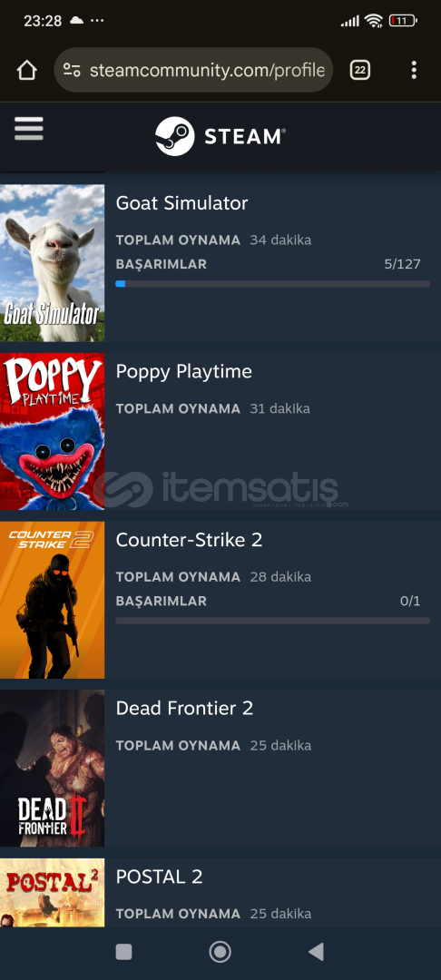Screen dimensions: 441x980
Task: Click Goat Simulator achievements progress bar
Action: [272, 284]
